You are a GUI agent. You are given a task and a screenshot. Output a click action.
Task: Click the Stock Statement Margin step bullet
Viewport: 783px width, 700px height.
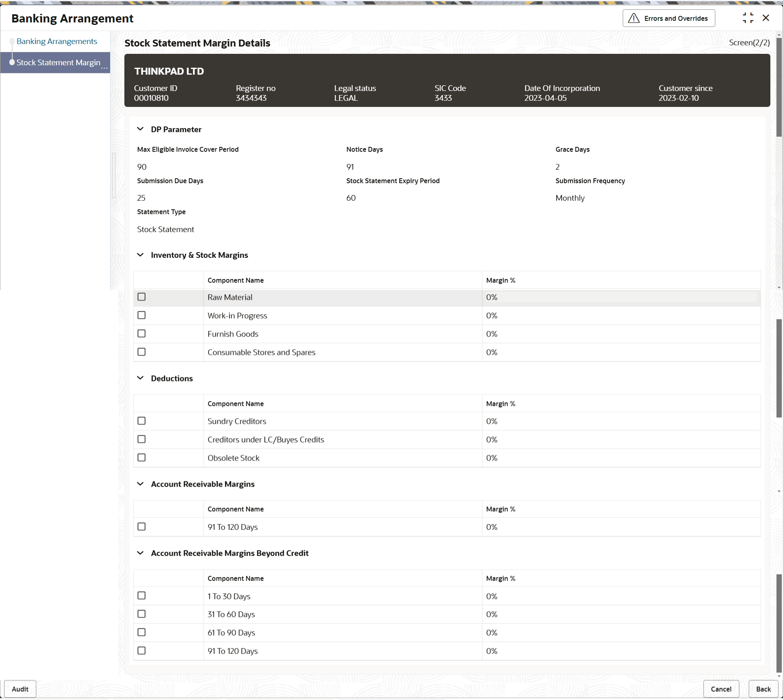(12, 62)
